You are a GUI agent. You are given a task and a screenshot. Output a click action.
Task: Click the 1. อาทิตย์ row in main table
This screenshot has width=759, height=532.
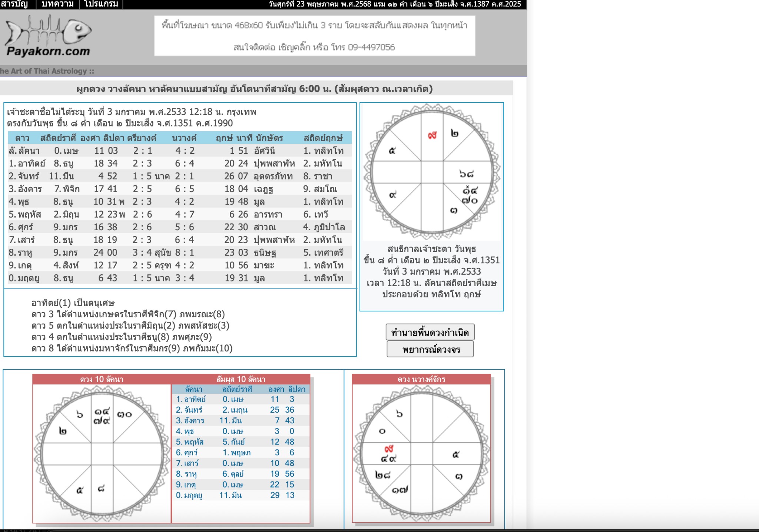point(180,163)
